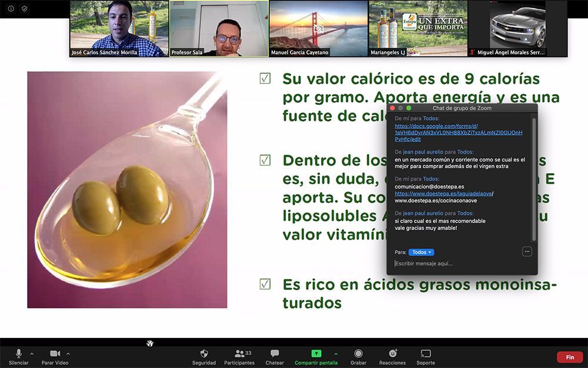
Task: Expand share options arrow beside Compartir pantalla
Action: (x=336, y=354)
